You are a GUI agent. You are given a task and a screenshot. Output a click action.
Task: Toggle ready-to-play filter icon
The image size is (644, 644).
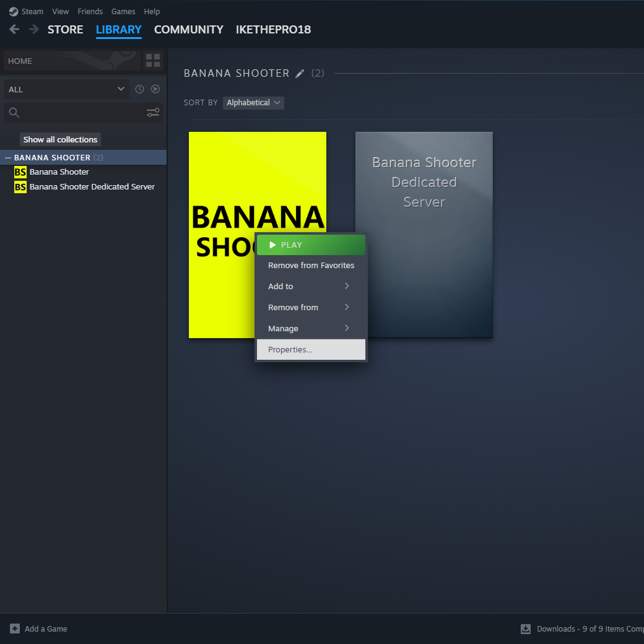[x=155, y=89]
